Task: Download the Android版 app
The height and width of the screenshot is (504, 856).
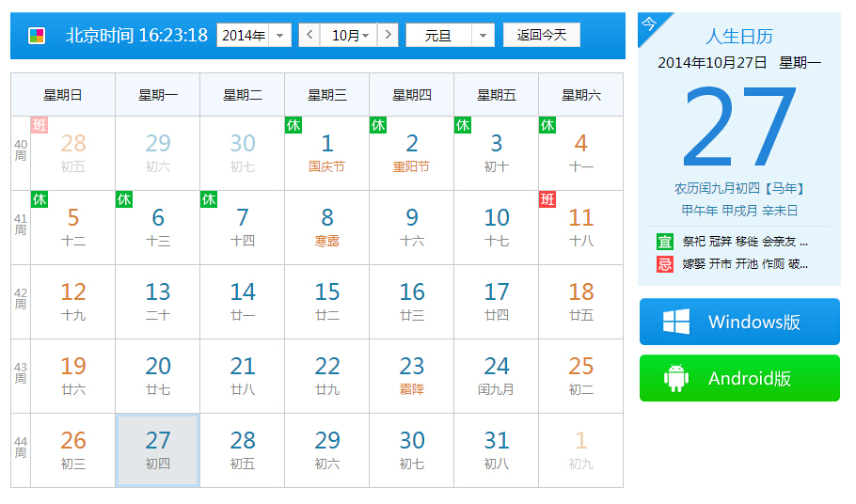Action: coord(739,378)
